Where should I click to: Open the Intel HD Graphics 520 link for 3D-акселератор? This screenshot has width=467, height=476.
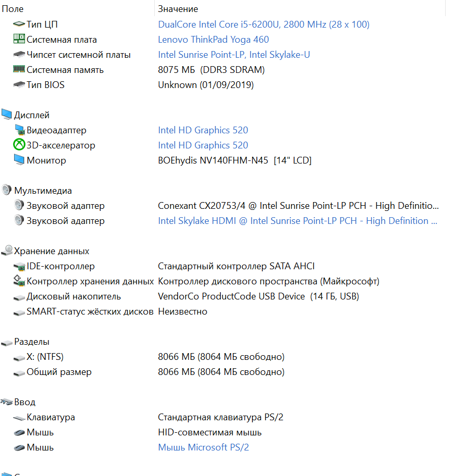click(203, 145)
